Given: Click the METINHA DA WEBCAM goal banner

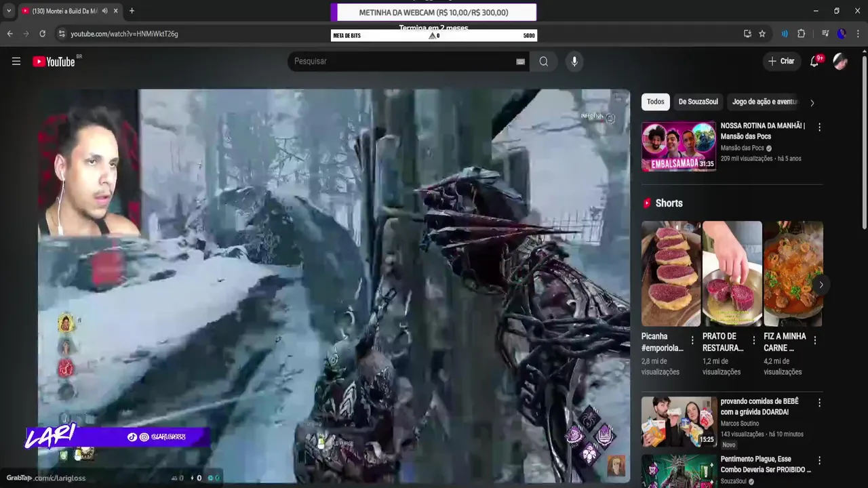Looking at the screenshot, I should click(433, 12).
